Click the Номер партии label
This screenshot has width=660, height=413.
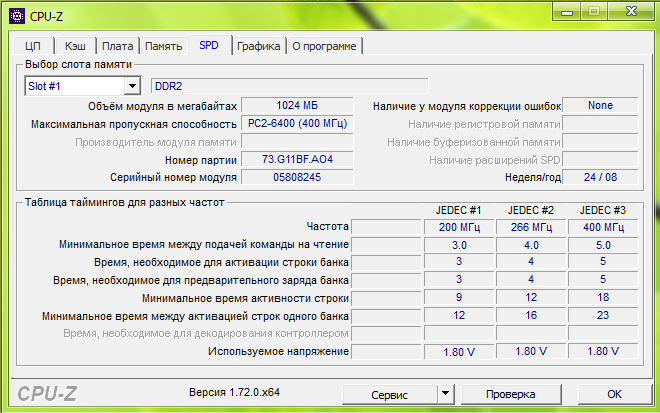(x=201, y=160)
